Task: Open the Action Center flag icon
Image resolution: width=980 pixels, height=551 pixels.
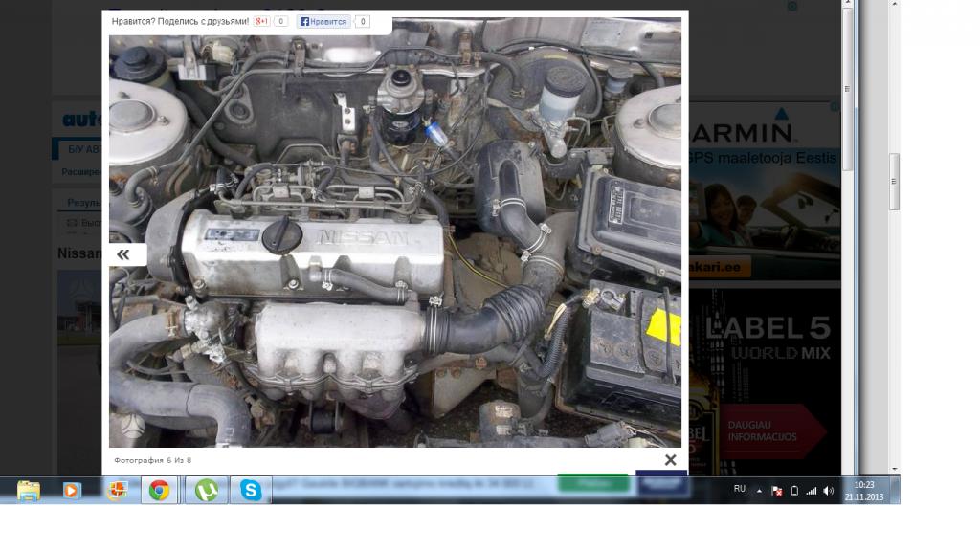Action: pos(777,491)
